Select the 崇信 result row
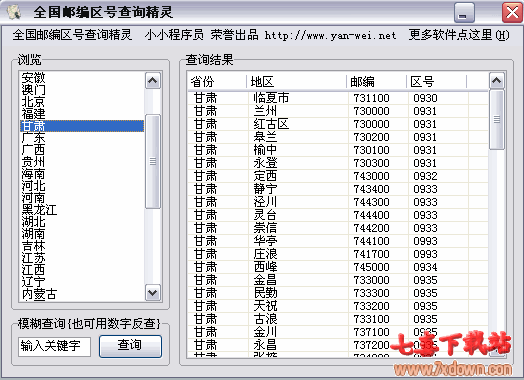Image resolution: width=524 pixels, height=380 pixels. [x=338, y=229]
